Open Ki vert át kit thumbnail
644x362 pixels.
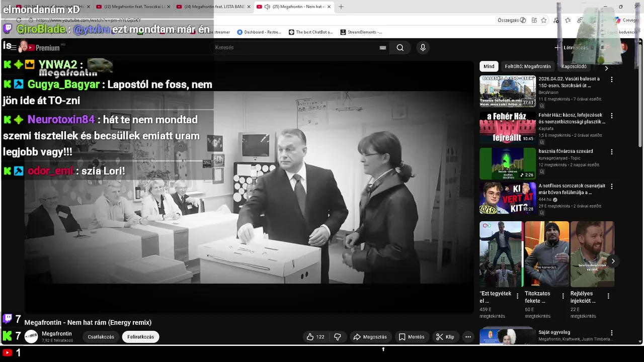508,198
